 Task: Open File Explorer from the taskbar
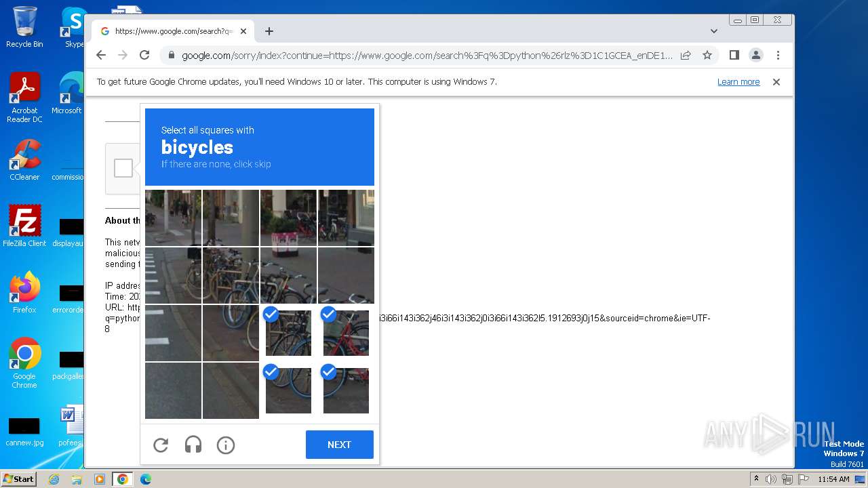point(77,479)
